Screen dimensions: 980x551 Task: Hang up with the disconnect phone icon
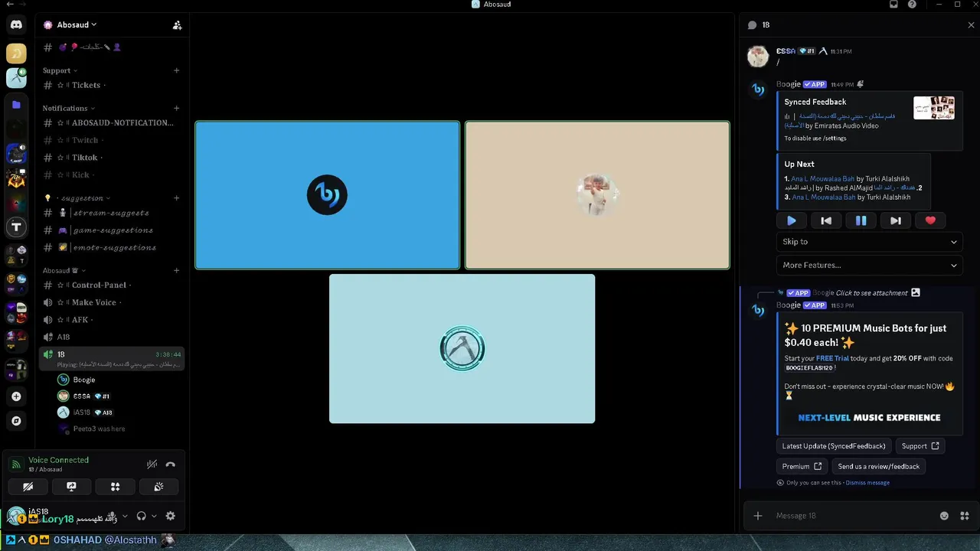coord(171,465)
